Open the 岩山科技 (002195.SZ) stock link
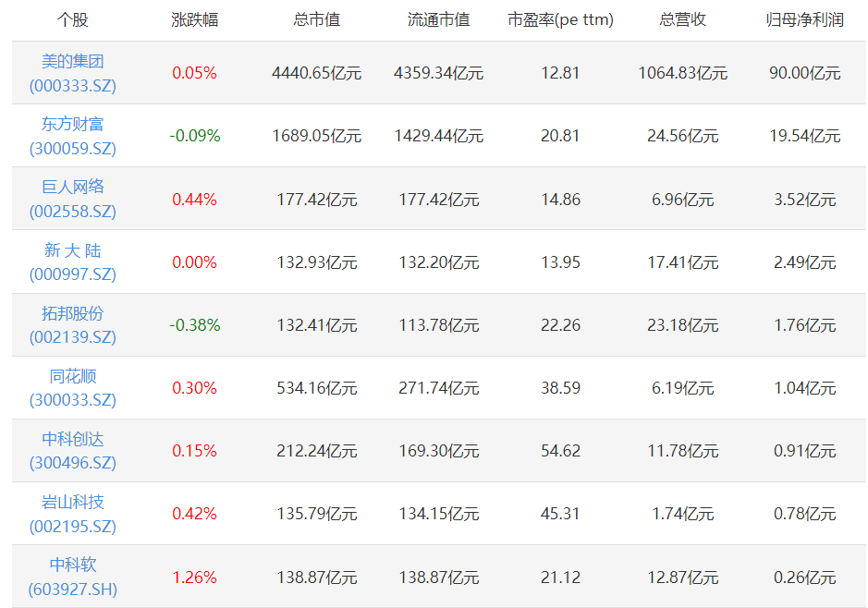Viewport: 868px width, 608px height. coord(72,514)
